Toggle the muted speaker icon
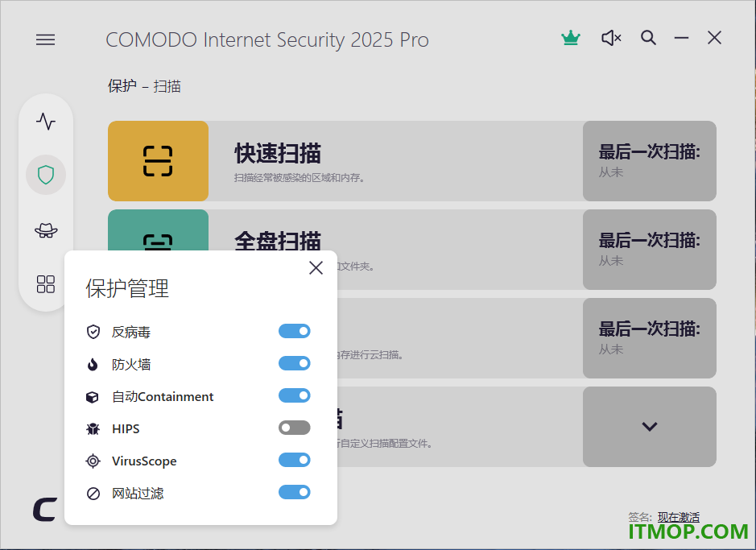The image size is (756, 550). [x=611, y=38]
